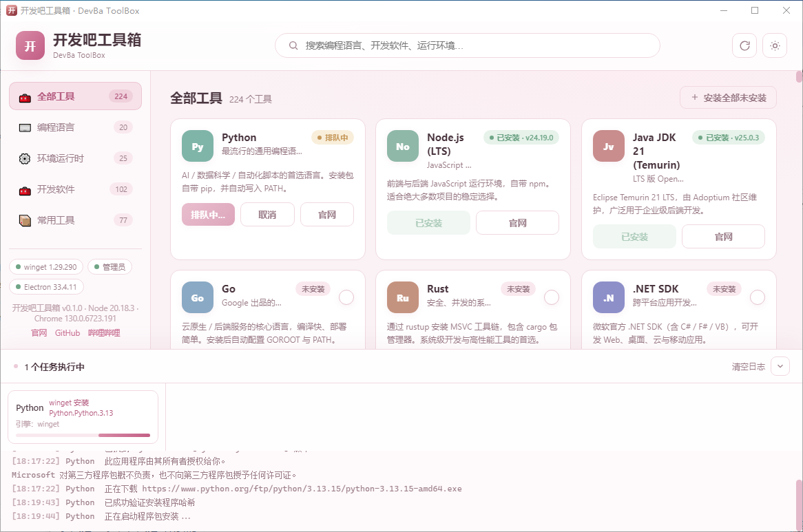Open the 环境运行时 category

[x=75, y=158]
